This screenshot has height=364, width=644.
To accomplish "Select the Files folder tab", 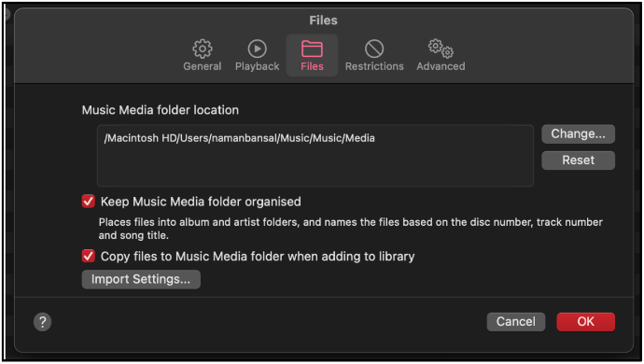I will [x=312, y=55].
